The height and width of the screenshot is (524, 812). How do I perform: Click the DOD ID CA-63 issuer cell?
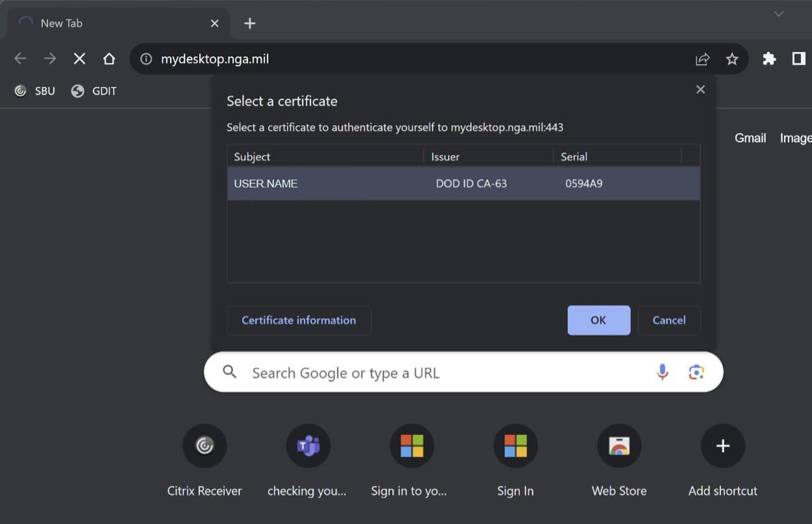[x=471, y=184]
